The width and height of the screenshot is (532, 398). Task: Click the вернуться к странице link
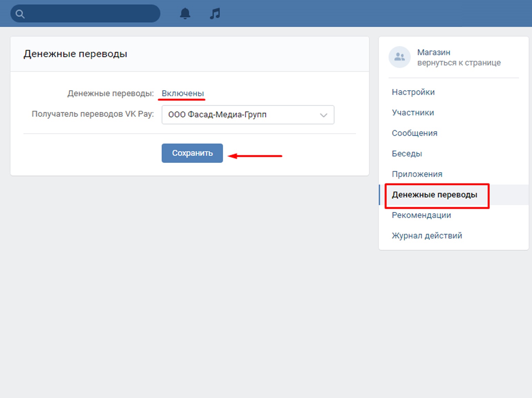(x=459, y=63)
